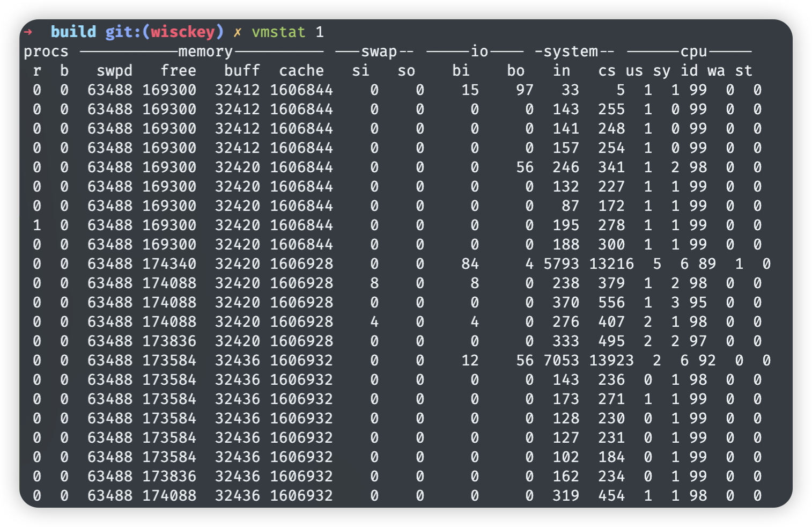Click the 'swpd' column header
Viewport: 812px width, 527px height.
(x=114, y=71)
